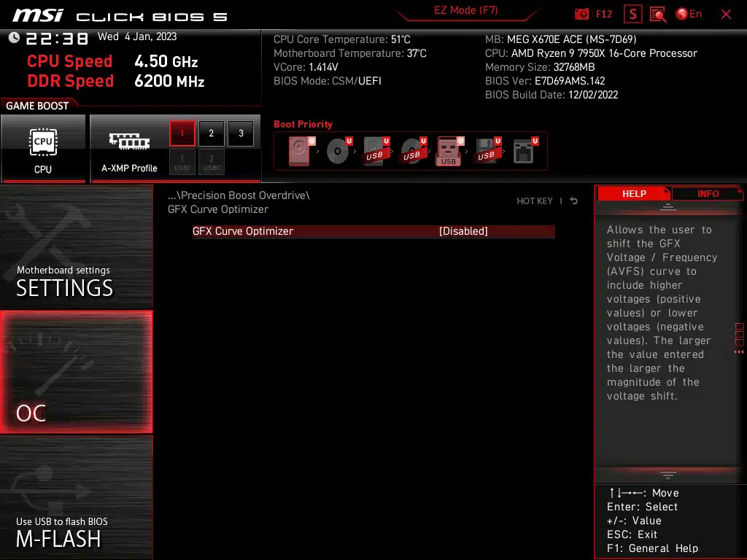
Task: Select A-XMP user profile 1
Action: (182, 163)
